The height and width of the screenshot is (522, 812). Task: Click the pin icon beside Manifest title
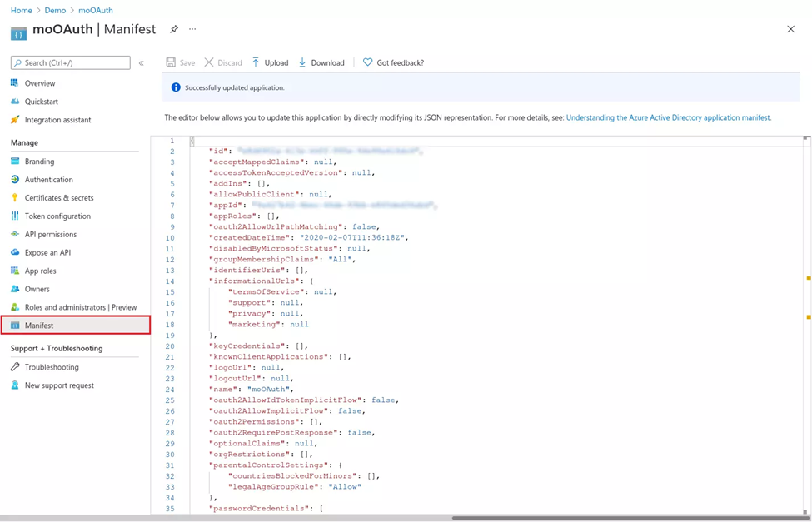pyautogui.click(x=174, y=29)
